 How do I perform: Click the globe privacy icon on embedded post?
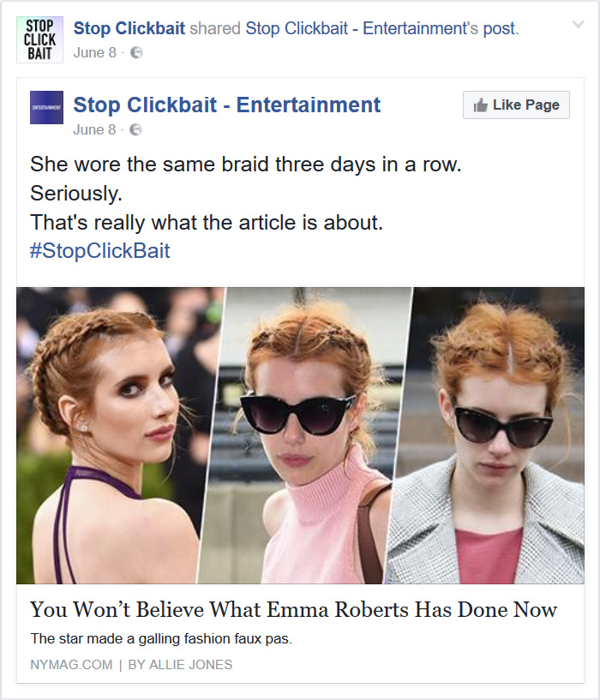pyautogui.click(x=135, y=129)
